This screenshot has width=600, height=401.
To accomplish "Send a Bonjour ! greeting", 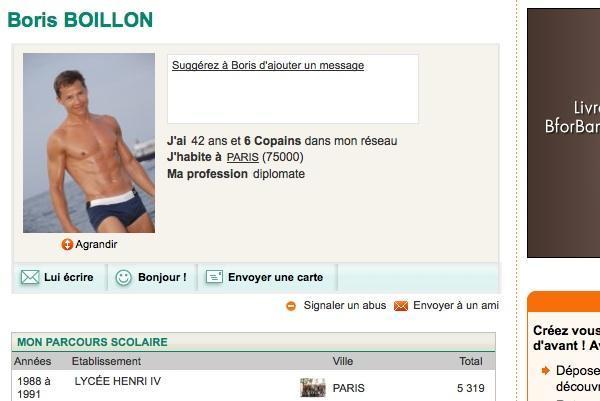I will click(153, 277).
